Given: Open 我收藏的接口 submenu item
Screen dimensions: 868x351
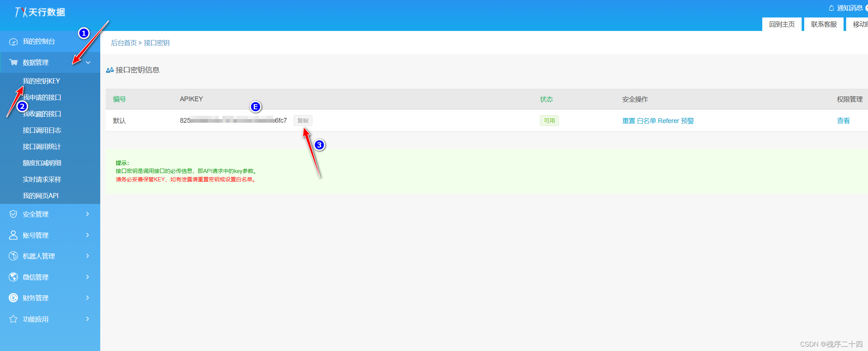Looking at the screenshot, I should [42, 114].
